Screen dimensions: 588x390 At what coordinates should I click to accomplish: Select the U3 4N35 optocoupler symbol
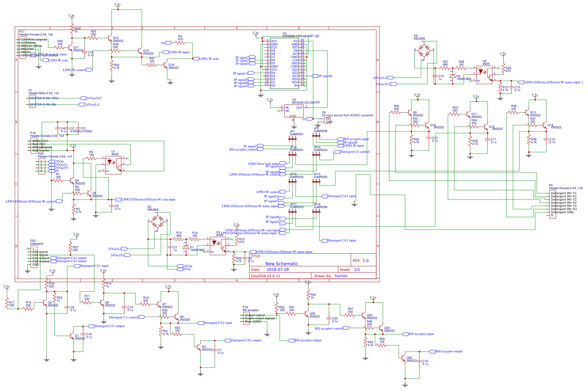coord(218,246)
